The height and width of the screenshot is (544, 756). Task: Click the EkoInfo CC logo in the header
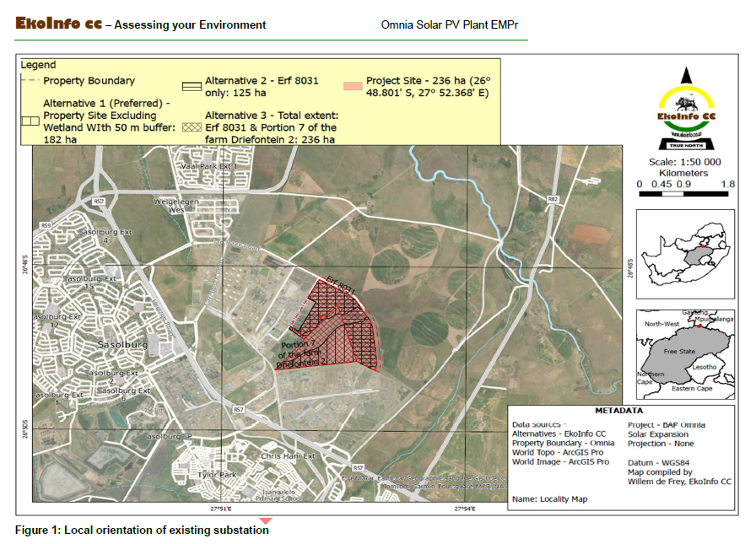pyautogui.click(x=58, y=23)
